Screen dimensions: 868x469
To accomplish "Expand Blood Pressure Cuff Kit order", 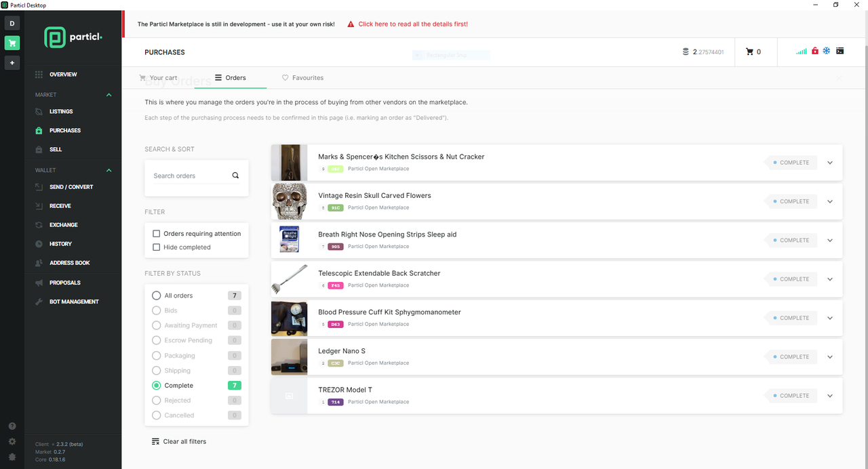I will coord(830,318).
